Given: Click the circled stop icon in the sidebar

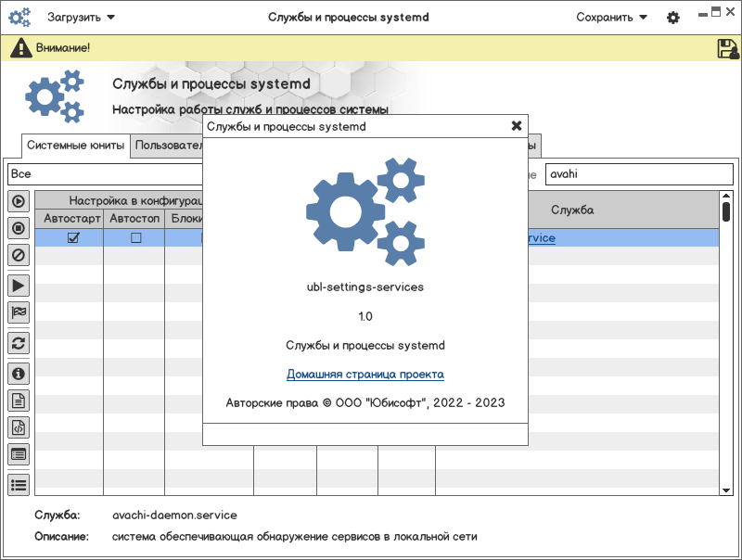Looking at the screenshot, I should coord(19,227).
